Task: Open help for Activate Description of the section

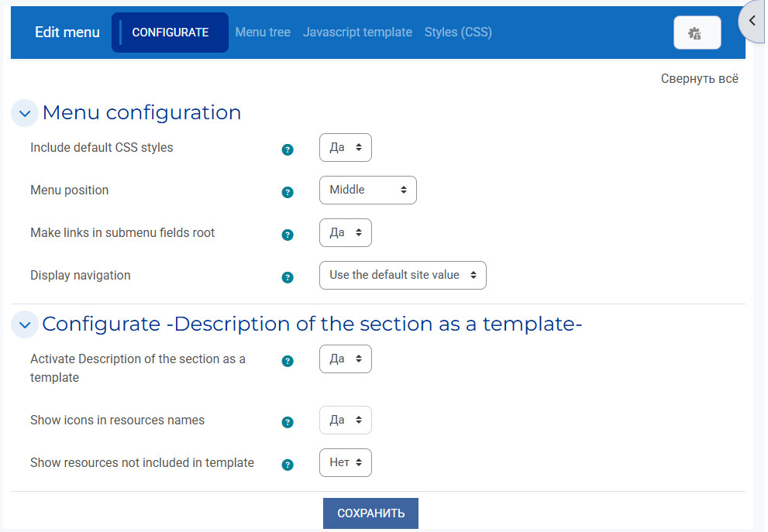Action: click(288, 361)
